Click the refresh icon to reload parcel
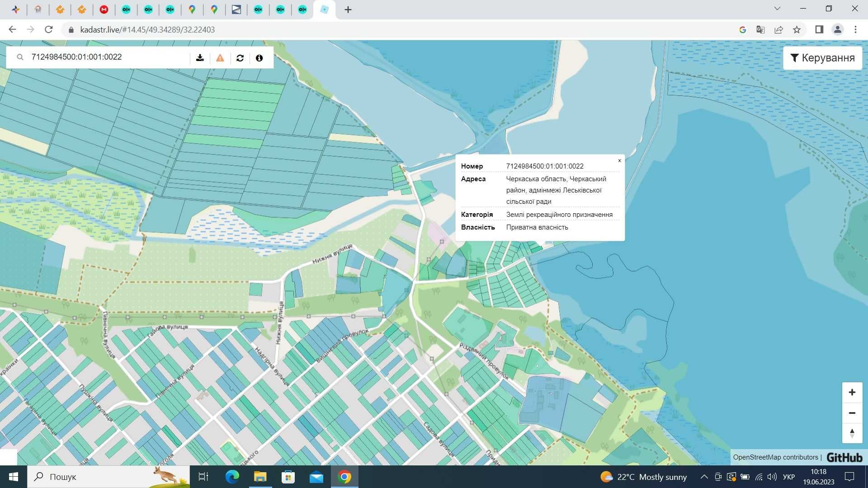 pos(240,57)
